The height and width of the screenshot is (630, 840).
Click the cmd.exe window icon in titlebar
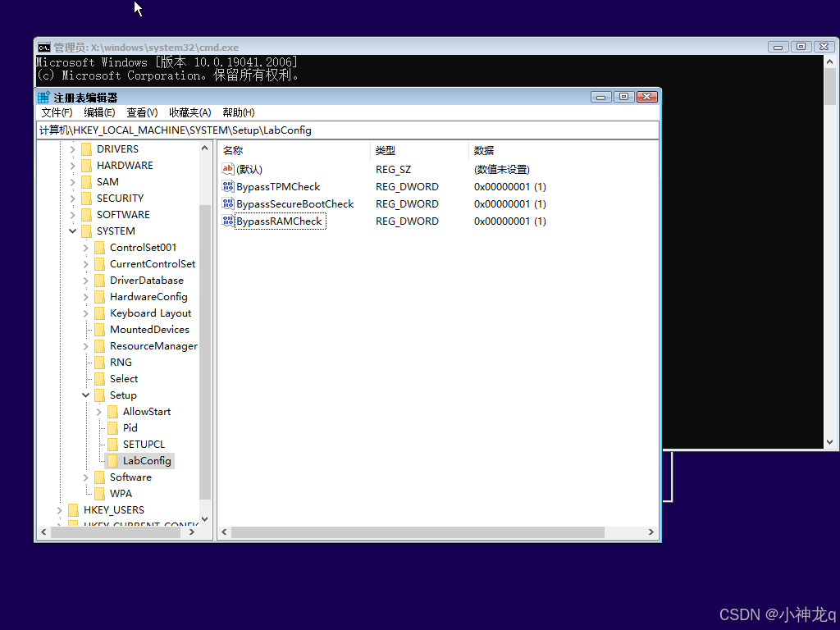[x=44, y=47]
